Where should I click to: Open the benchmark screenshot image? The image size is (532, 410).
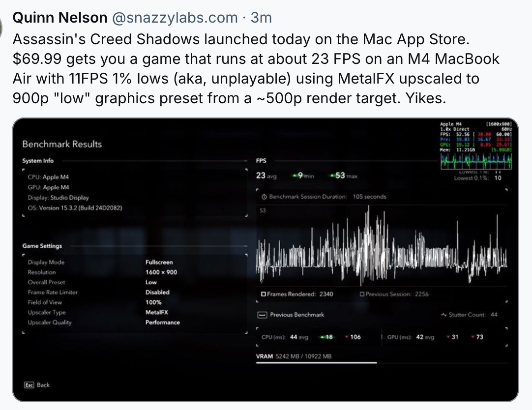[266, 260]
